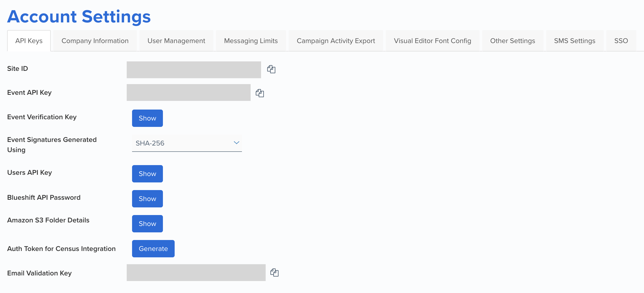Copy the Site ID to clipboard
644x293 pixels.
click(x=271, y=69)
